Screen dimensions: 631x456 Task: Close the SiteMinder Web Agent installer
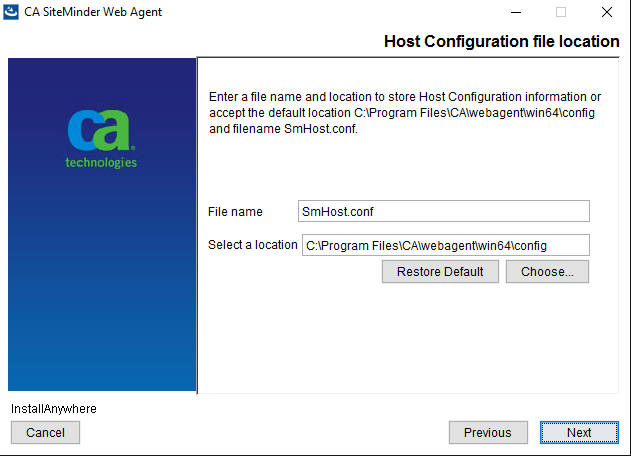(x=607, y=12)
